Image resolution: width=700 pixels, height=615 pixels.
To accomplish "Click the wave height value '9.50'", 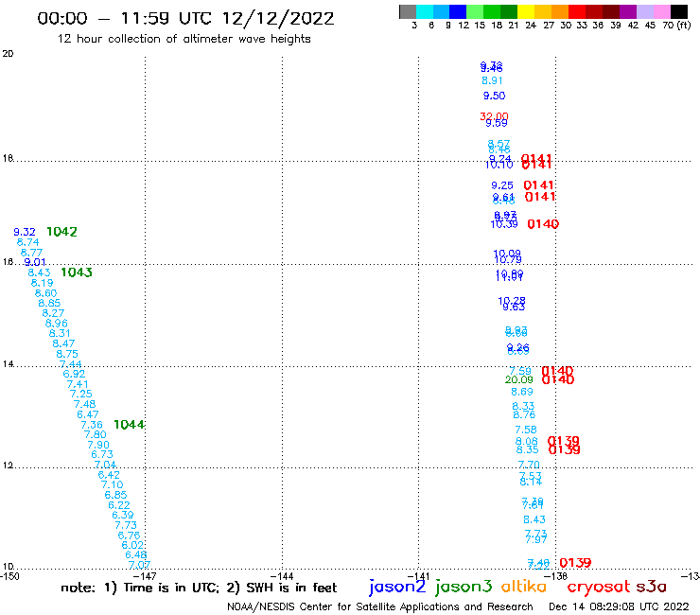I will pyautogui.click(x=494, y=96).
